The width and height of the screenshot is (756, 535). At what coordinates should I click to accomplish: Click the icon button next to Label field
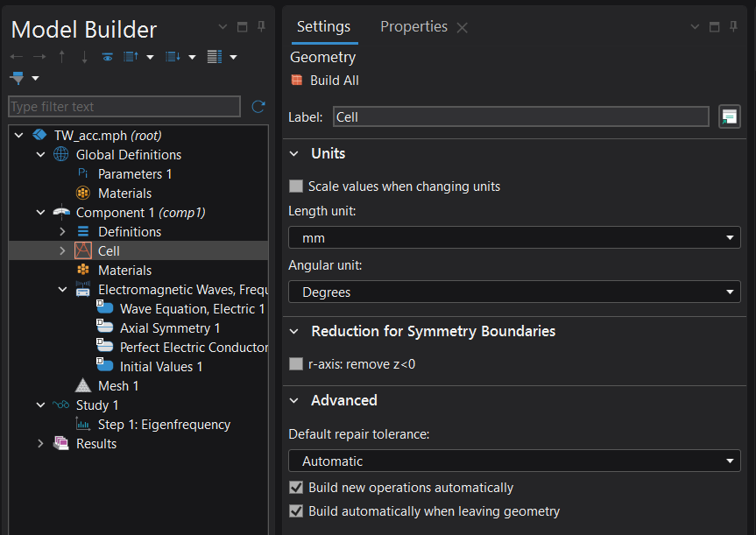(729, 116)
